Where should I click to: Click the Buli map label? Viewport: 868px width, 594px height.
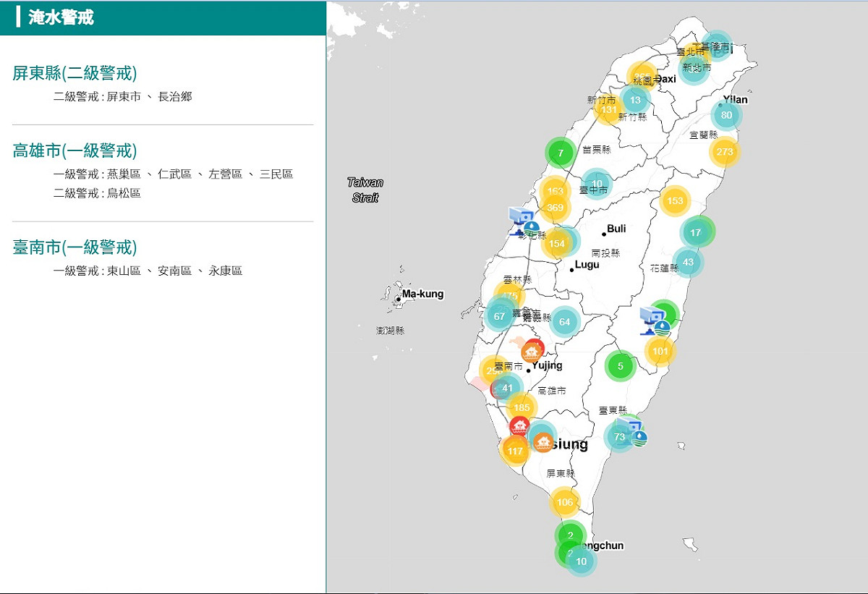(x=617, y=229)
